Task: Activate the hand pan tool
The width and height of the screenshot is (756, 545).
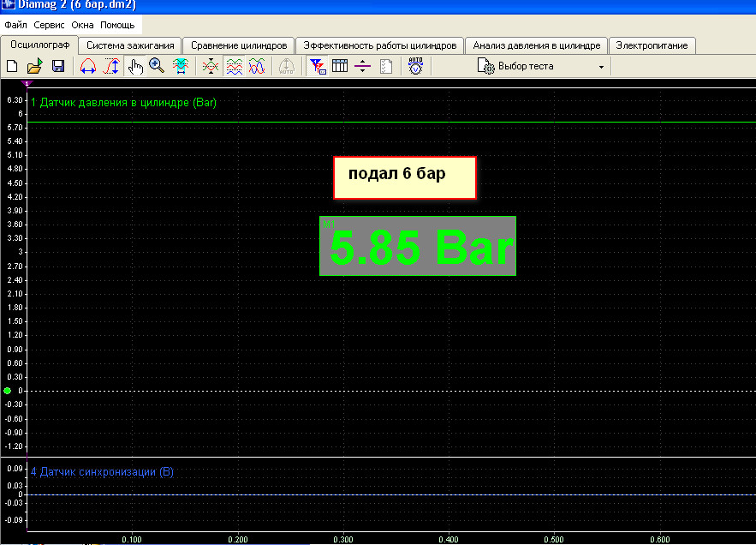Action: coord(135,66)
